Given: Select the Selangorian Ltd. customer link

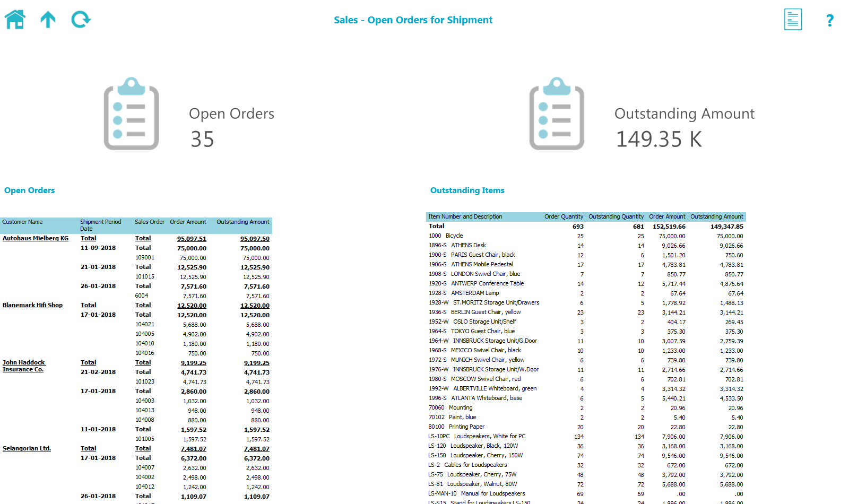Looking at the screenshot, I should [27, 448].
